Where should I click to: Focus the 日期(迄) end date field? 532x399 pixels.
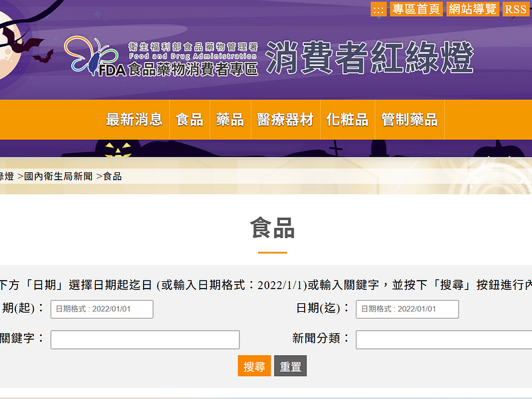coord(407,309)
